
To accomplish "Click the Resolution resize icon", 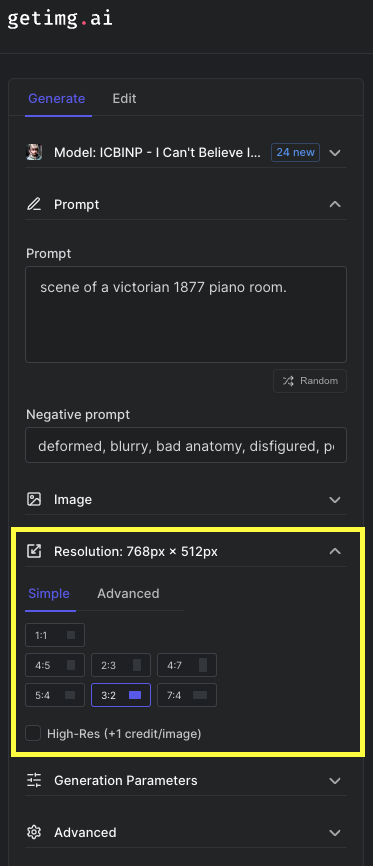I will (34, 551).
